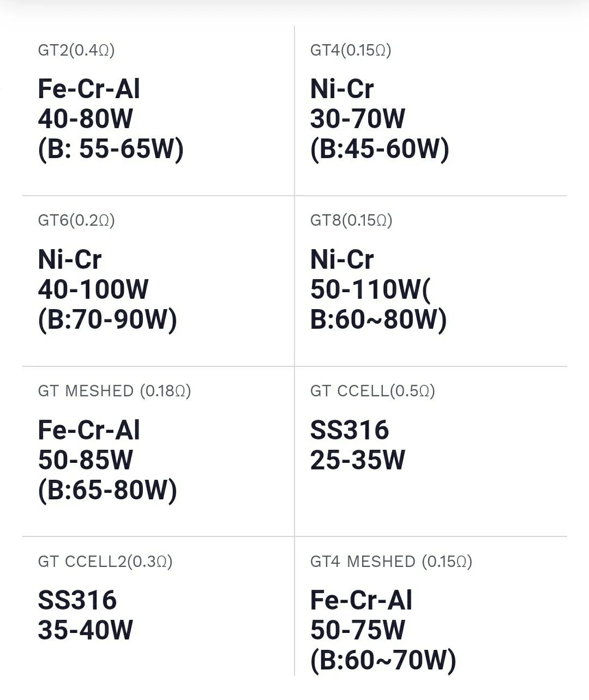Select the GT4(0.15Ω) coil label
The width and height of the screenshot is (589, 700).
pyautogui.click(x=351, y=51)
